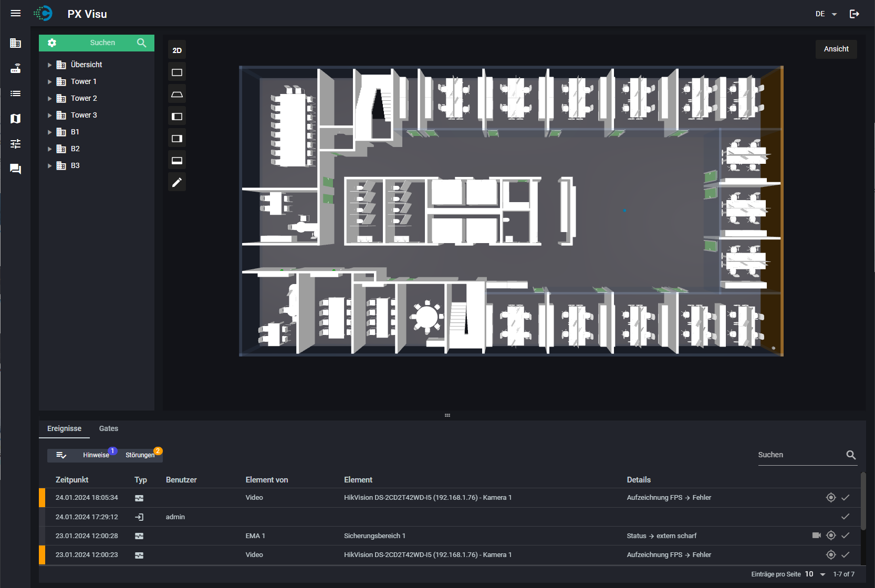Open the entries-per-page dropdown
The width and height of the screenshot is (875, 588).
[815, 574]
